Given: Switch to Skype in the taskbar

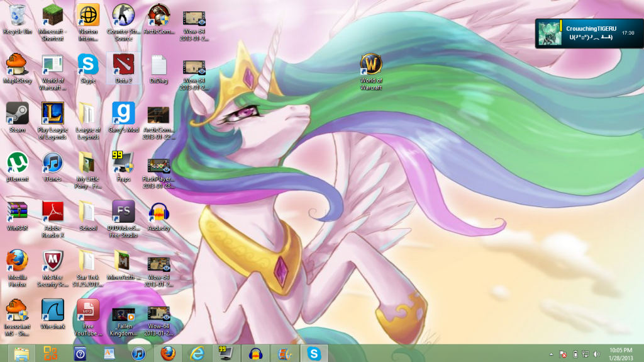Looking at the screenshot, I should [314, 354].
